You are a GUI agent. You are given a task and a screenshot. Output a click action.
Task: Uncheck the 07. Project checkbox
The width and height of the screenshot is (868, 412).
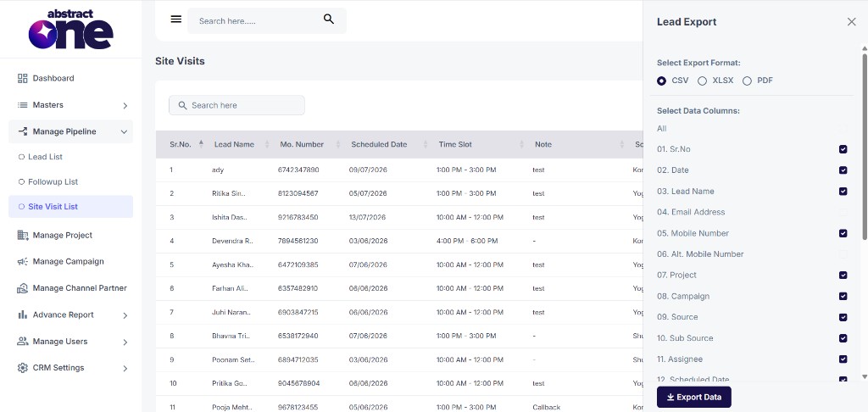pyautogui.click(x=843, y=276)
